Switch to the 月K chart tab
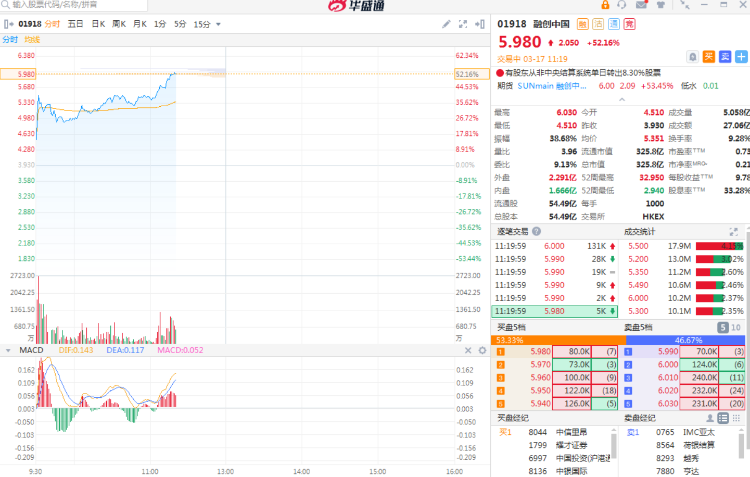The height and width of the screenshot is (477, 750). 140,24
